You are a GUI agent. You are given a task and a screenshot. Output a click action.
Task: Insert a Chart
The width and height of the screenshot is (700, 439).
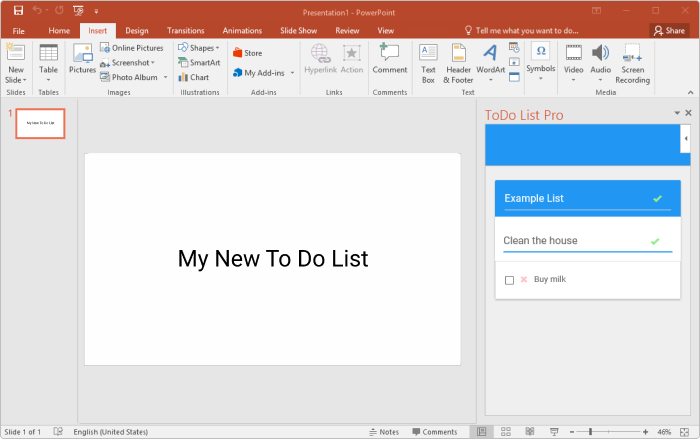click(194, 77)
